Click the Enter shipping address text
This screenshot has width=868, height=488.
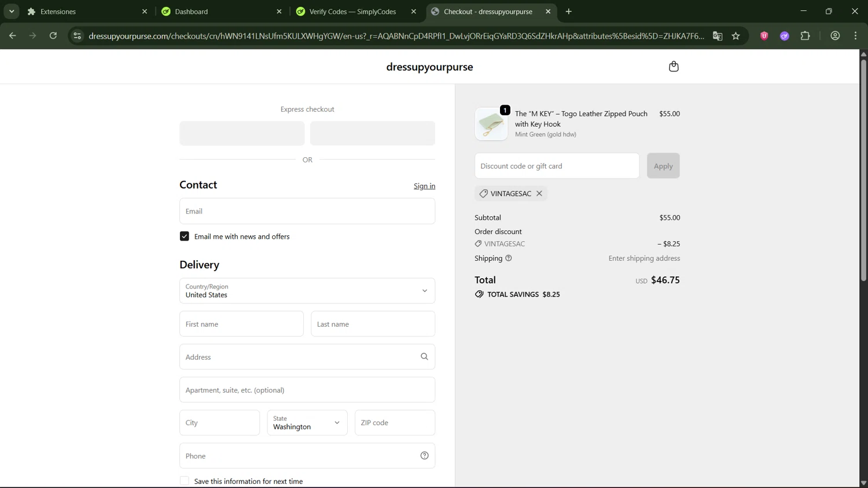[x=644, y=258]
